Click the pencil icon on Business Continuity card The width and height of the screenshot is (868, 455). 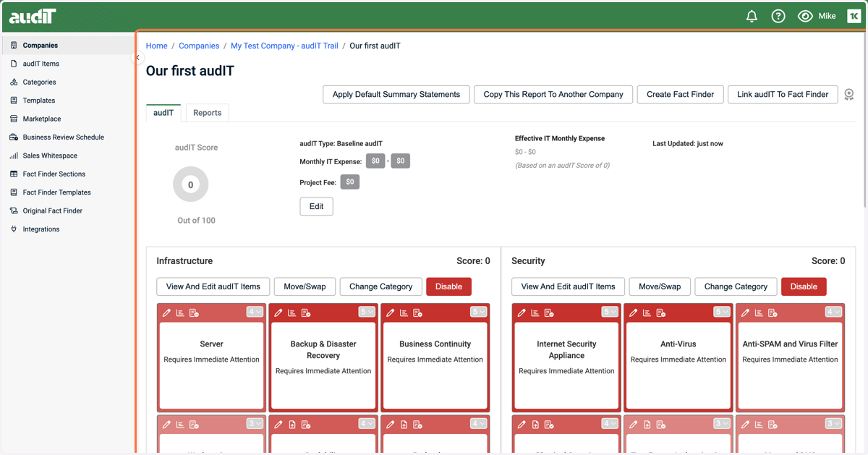point(391,312)
